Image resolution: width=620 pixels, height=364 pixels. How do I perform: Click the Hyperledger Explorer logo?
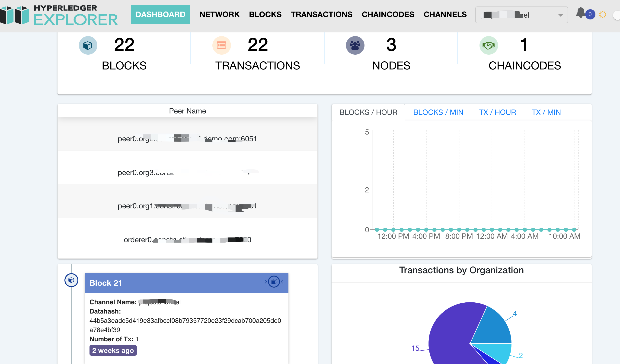(59, 15)
